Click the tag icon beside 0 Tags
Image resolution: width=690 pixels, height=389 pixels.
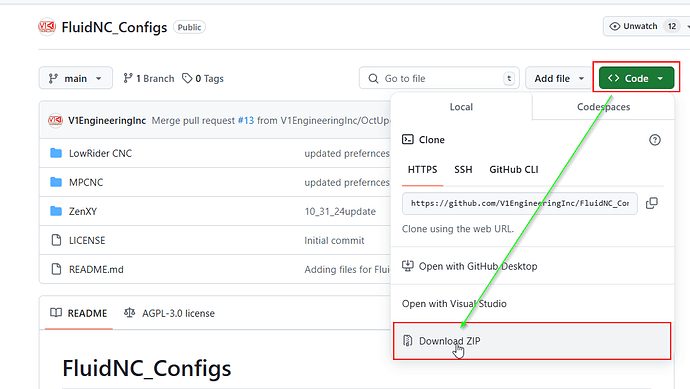(x=187, y=78)
